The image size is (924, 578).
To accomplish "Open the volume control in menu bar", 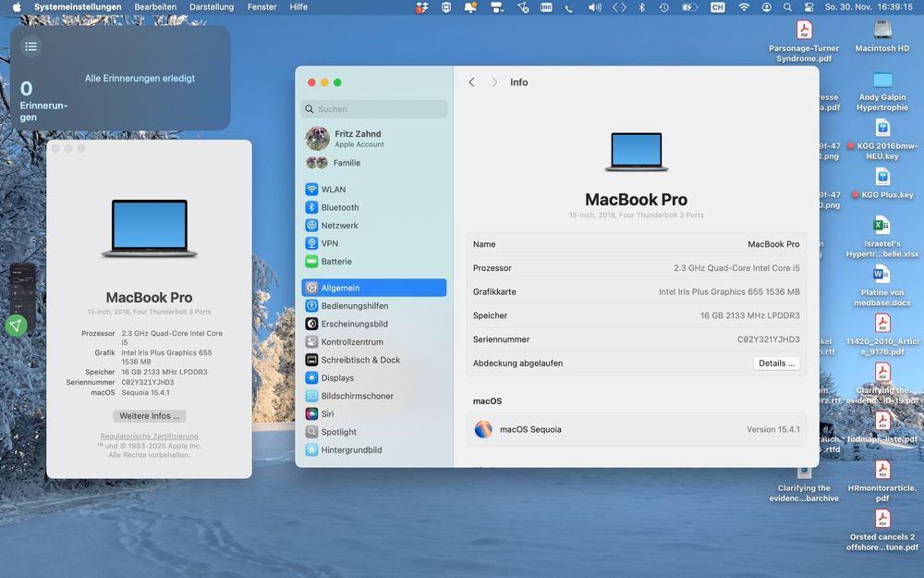I will click(x=594, y=7).
